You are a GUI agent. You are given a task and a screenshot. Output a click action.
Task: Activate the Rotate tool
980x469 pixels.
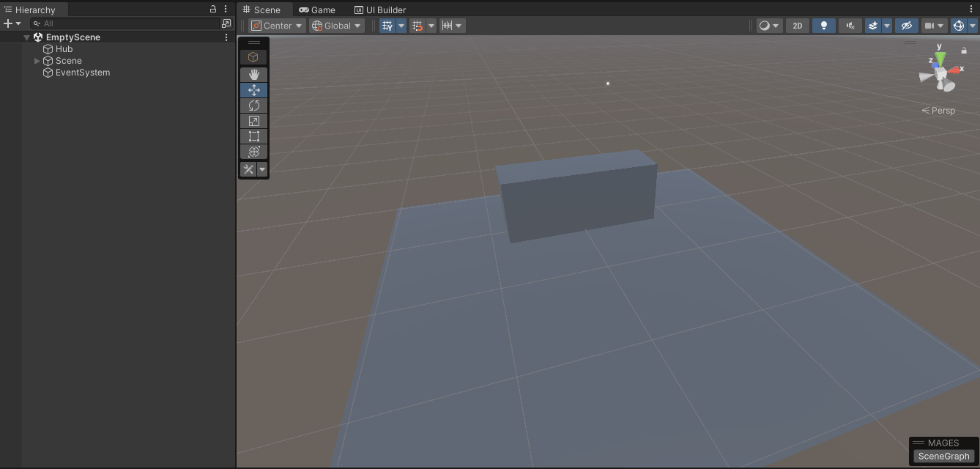254,105
